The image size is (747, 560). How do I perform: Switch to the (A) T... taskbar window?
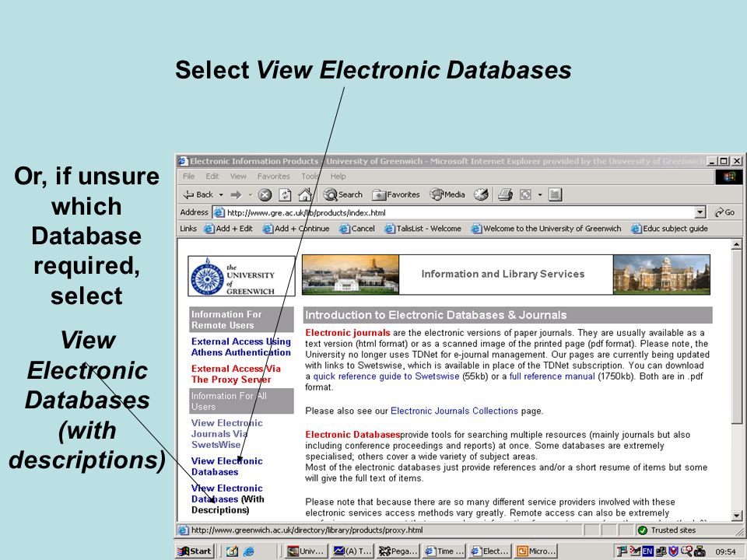click(352, 551)
